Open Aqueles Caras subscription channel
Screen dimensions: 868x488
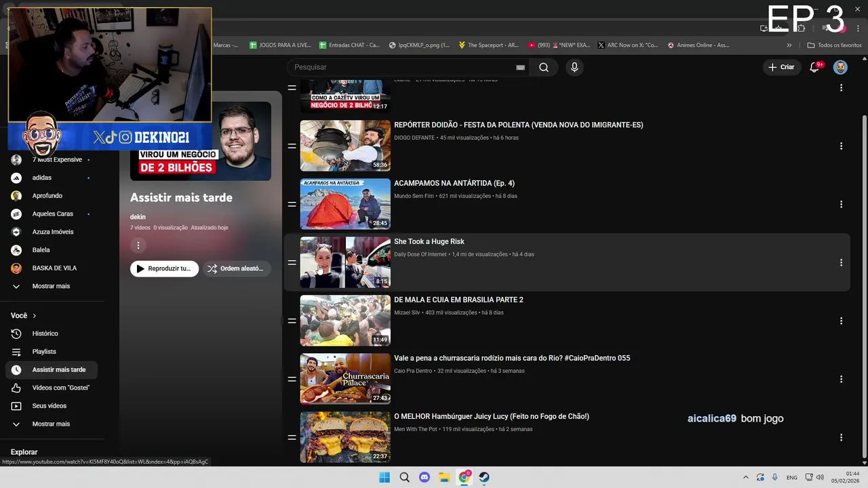click(52, 213)
